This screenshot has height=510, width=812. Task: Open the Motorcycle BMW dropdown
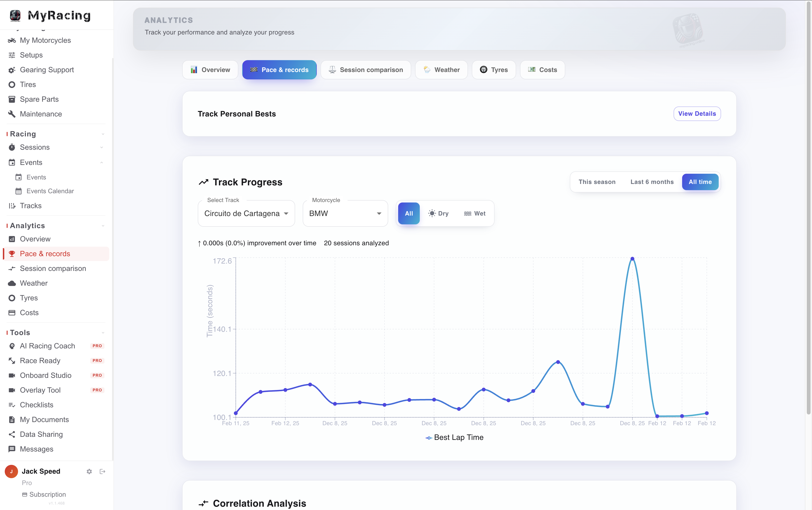345,213
